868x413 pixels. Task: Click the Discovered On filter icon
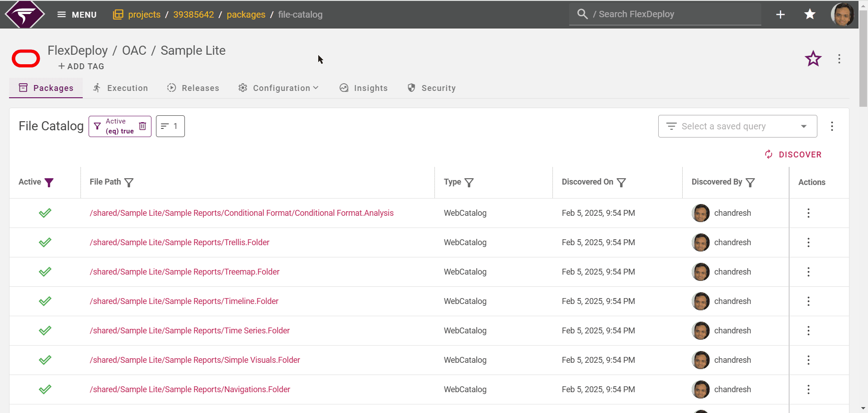[x=622, y=182]
